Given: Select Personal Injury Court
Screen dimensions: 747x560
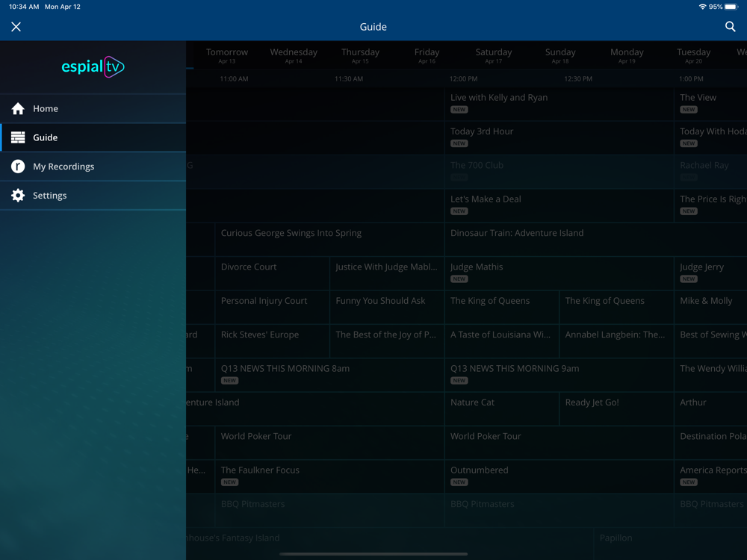Looking at the screenshot, I should pyautogui.click(x=272, y=307).
